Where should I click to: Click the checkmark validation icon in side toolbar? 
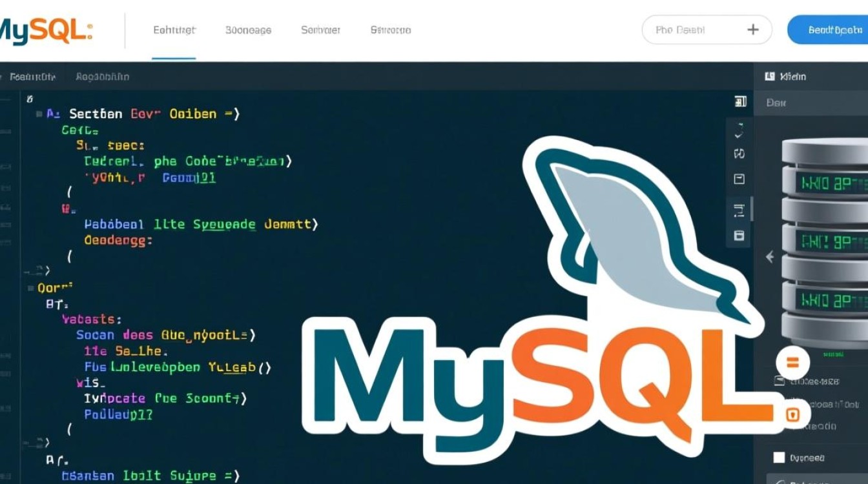coord(739,134)
